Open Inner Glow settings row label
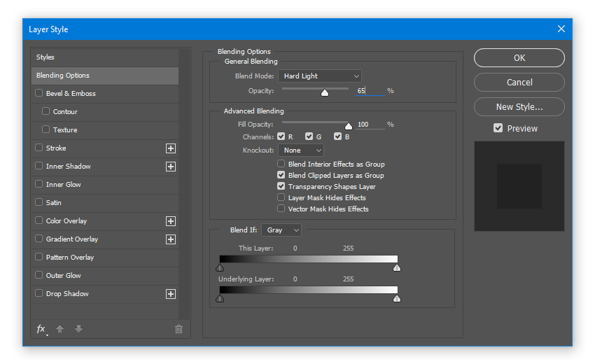Viewport: 595px width, 364px height. click(64, 185)
